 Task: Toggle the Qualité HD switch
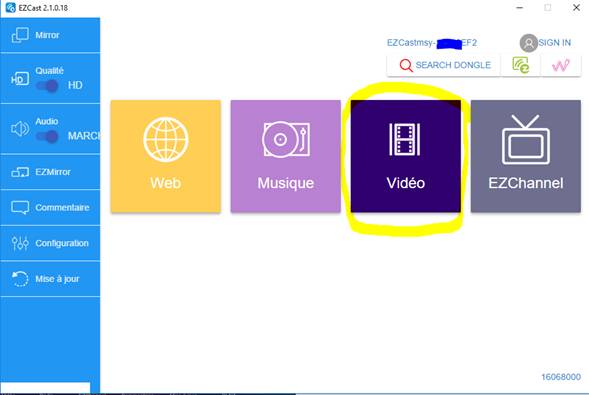[x=47, y=86]
